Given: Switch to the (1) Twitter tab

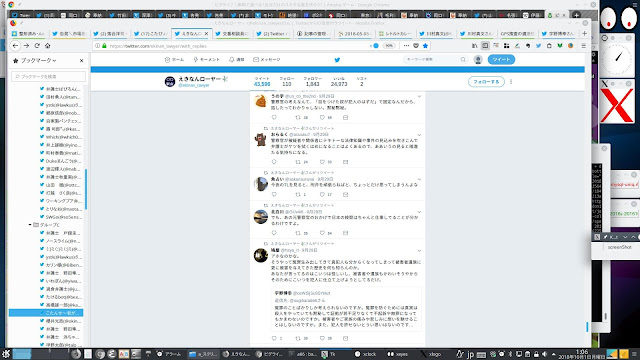Looking at the screenshot, I should 273,33.
